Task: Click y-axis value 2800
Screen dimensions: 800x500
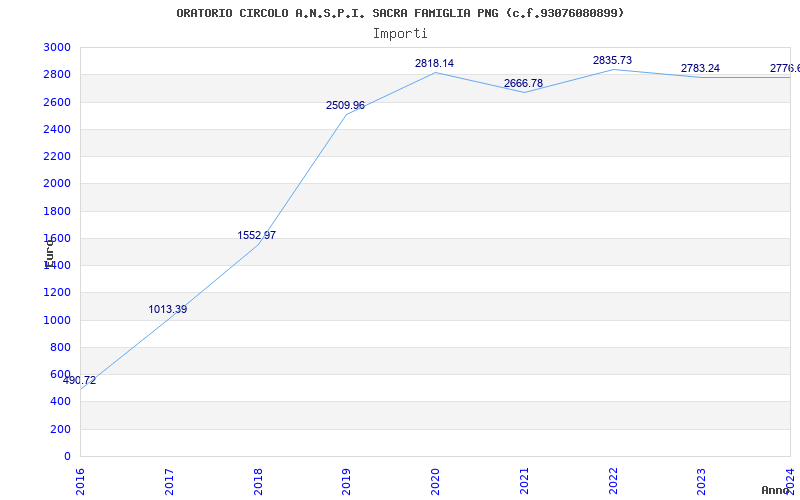Action: tap(57, 74)
